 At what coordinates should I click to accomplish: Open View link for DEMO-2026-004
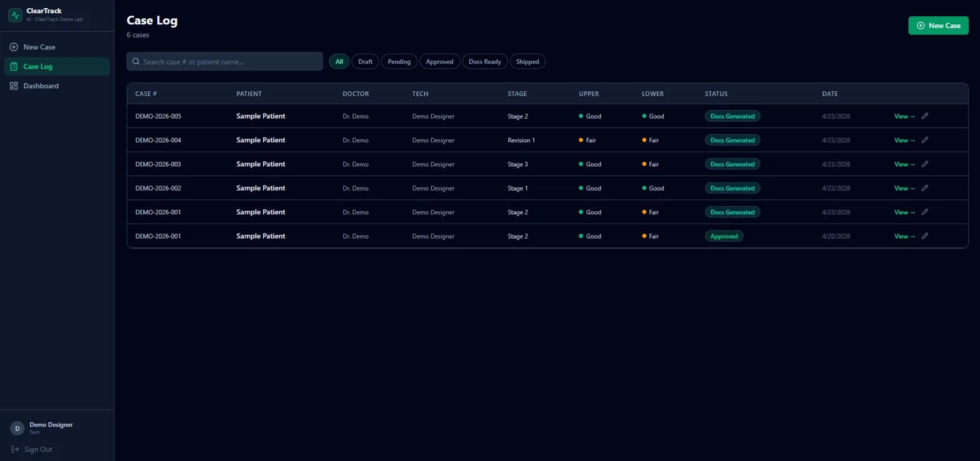click(x=904, y=140)
